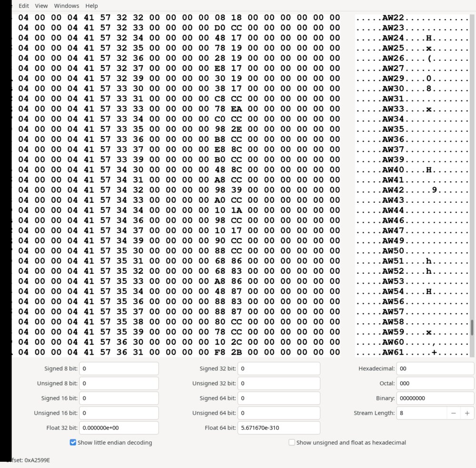Click the Signed 32 bit field

pos(278,368)
